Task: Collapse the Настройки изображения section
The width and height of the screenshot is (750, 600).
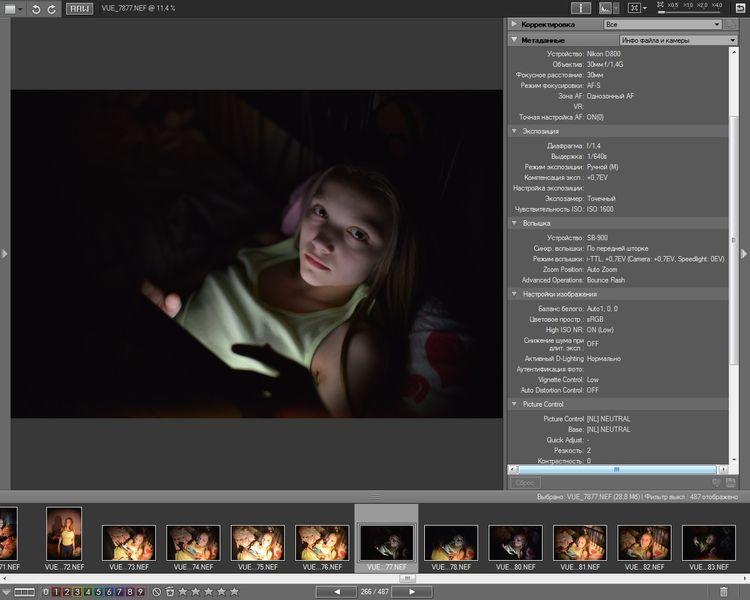Action: pyautogui.click(x=514, y=294)
